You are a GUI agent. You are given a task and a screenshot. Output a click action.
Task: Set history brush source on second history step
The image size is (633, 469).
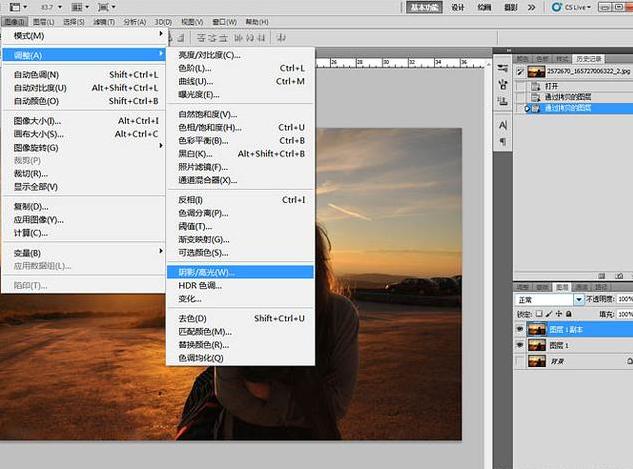pyautogui.click(x=520, y=97)
